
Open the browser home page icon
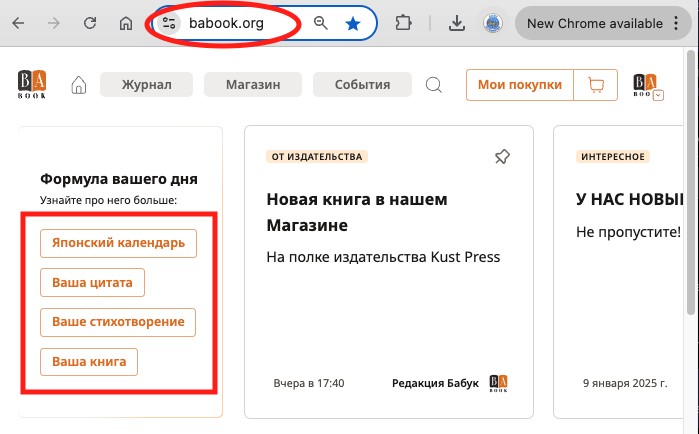(x=126, y=23)
